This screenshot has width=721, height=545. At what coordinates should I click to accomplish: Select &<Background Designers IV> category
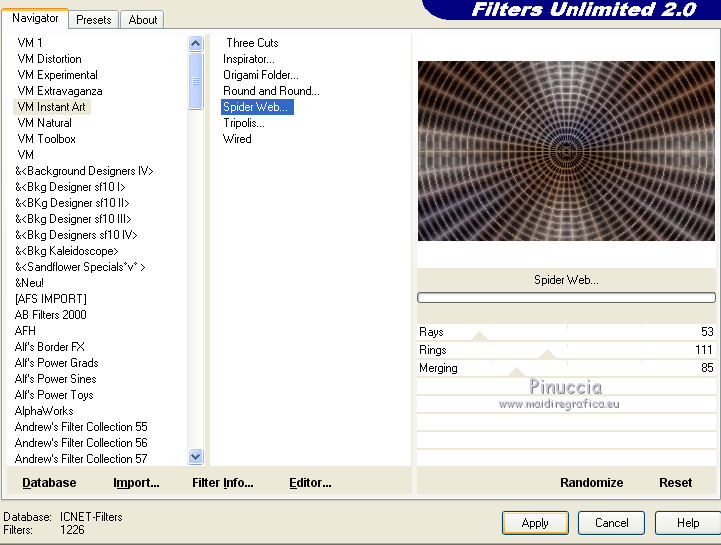coord(84,171)
